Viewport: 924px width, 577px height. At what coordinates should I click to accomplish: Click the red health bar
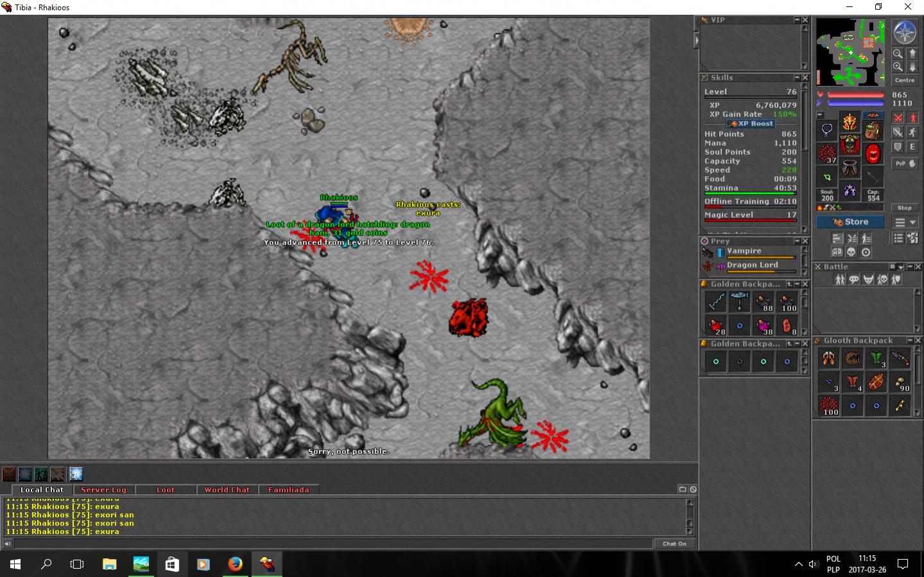tap(855, 94)
